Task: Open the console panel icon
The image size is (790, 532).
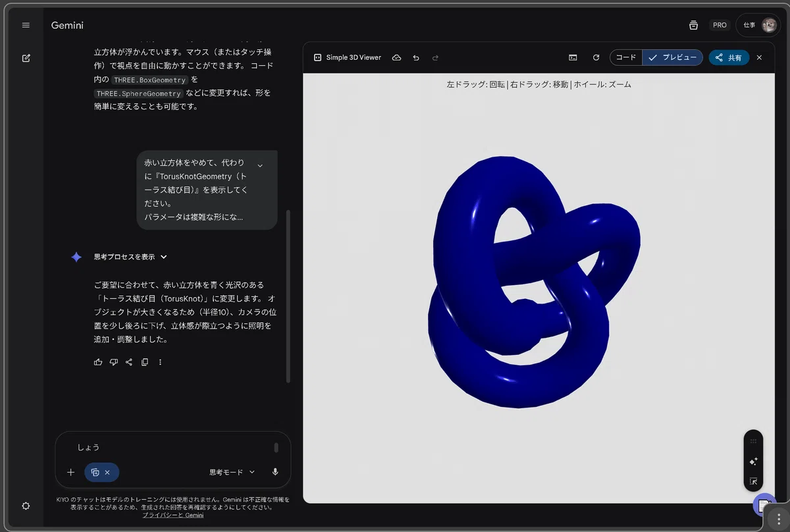Action: click(x=573, y=57)
